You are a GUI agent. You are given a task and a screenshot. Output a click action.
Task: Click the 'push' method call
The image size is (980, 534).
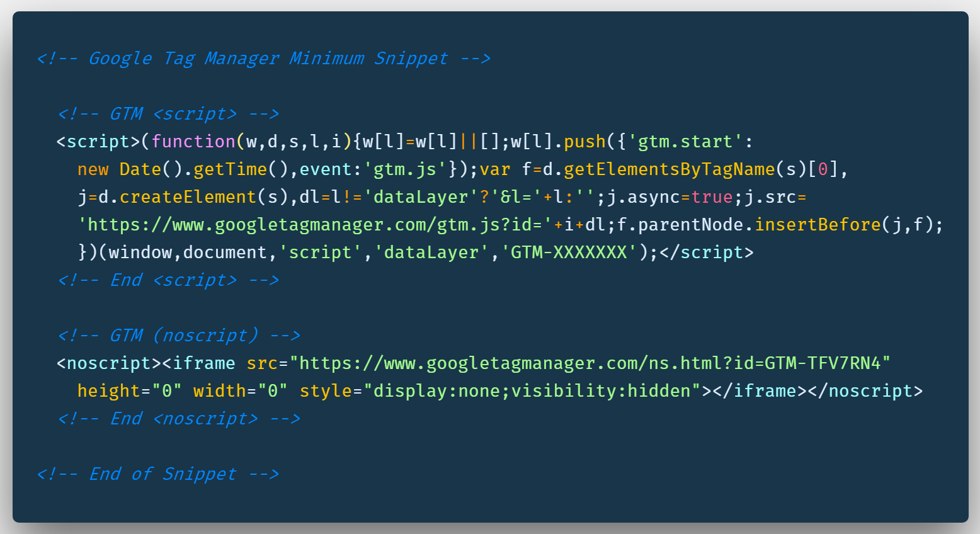[584, 142]
